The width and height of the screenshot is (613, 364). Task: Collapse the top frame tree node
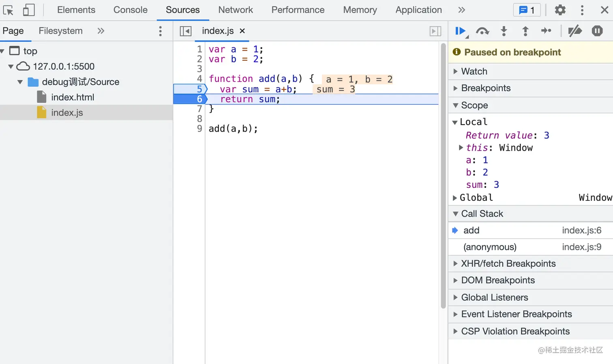(x=2, y=51)
